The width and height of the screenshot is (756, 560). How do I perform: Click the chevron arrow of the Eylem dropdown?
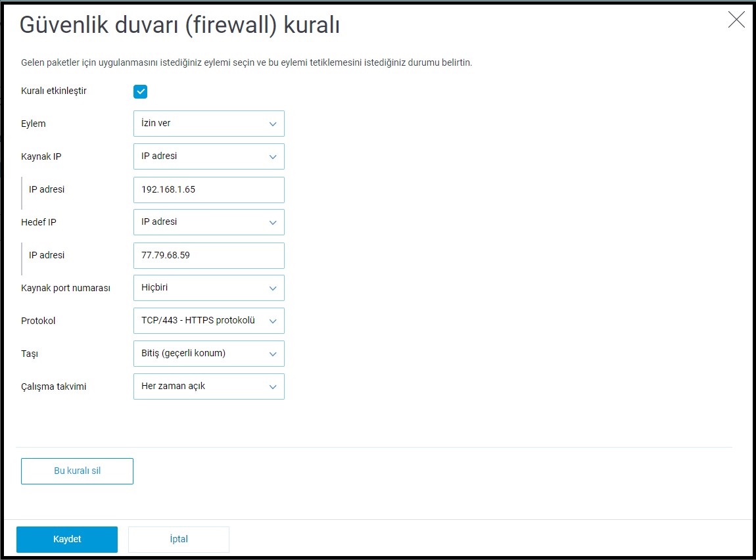click(273, 124)
